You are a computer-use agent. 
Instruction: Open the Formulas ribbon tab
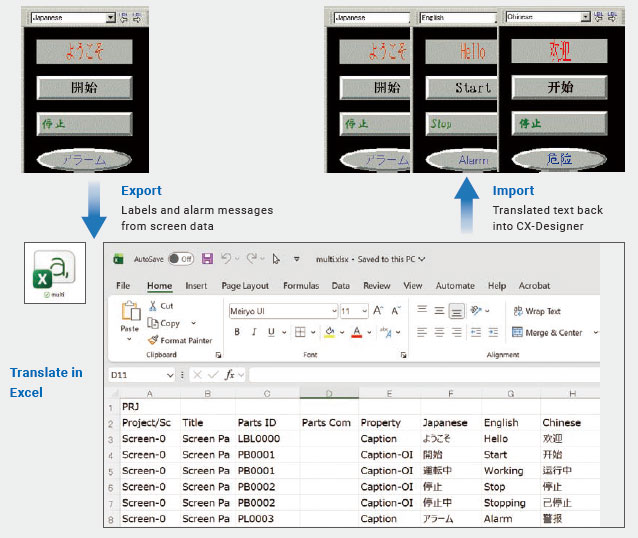(x=301, y=286)
